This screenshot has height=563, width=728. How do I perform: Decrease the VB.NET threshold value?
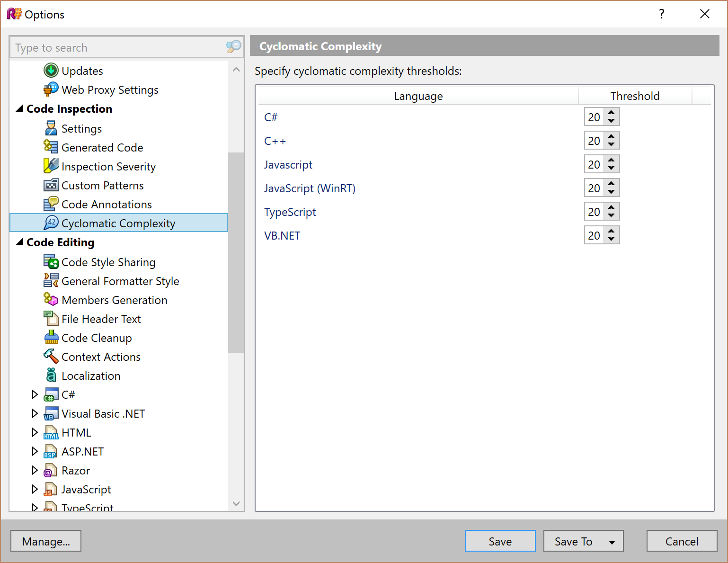pos(612,240)
